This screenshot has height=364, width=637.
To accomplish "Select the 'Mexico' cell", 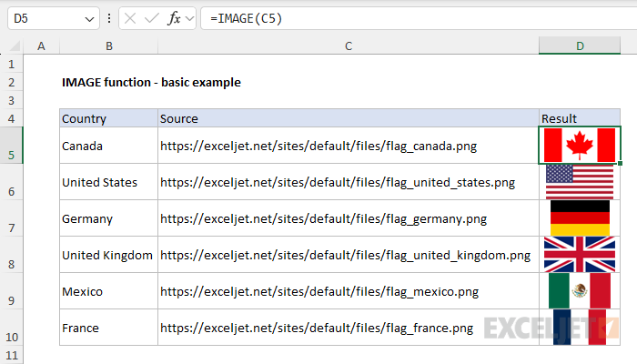I will click(x=108, y=291).
